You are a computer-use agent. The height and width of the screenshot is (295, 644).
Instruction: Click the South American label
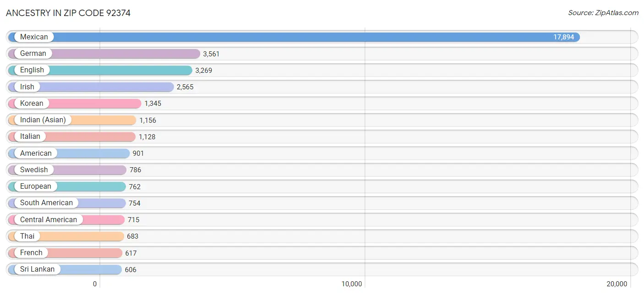tap(46, 203)
